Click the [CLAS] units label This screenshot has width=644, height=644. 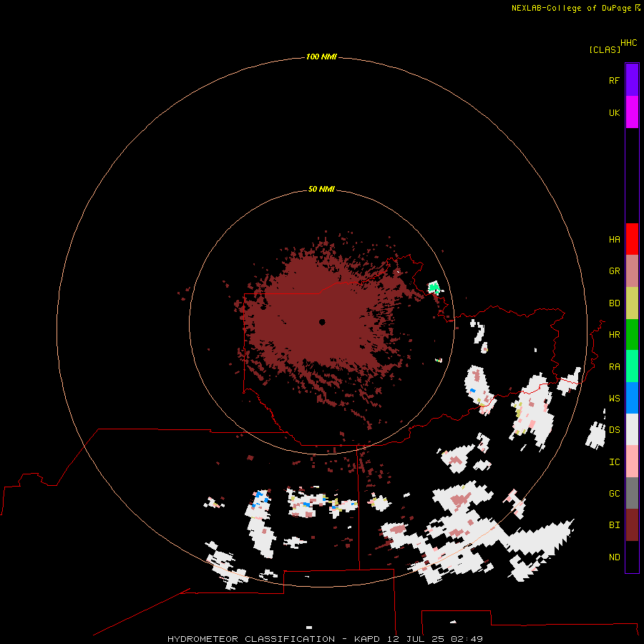tap(605, 49)
